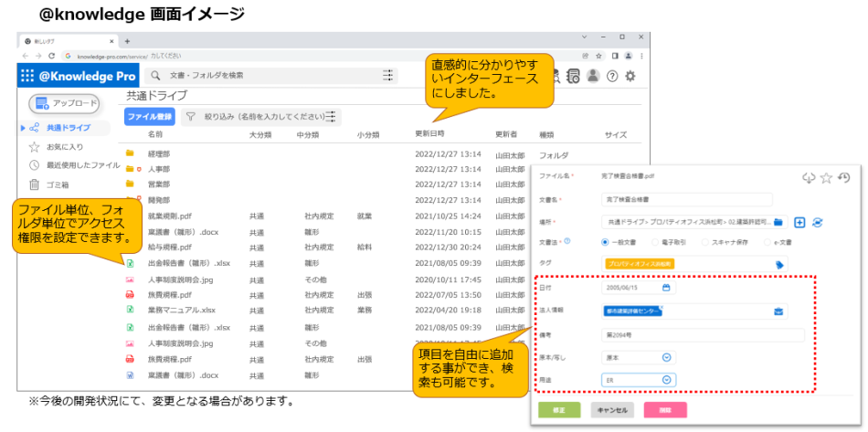
Task: Open the apps grid menu beside @Knowledge Pro
Action: tap(27, 77)
